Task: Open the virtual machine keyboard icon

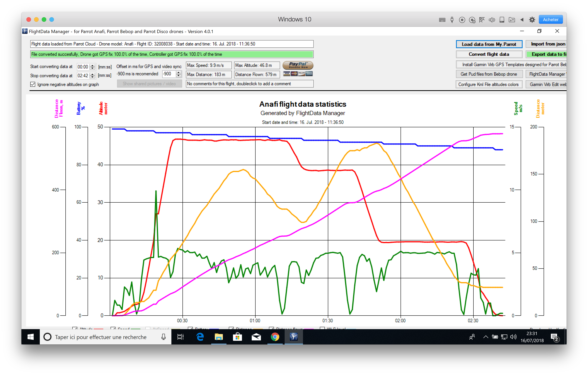Action: coord(442,20)
